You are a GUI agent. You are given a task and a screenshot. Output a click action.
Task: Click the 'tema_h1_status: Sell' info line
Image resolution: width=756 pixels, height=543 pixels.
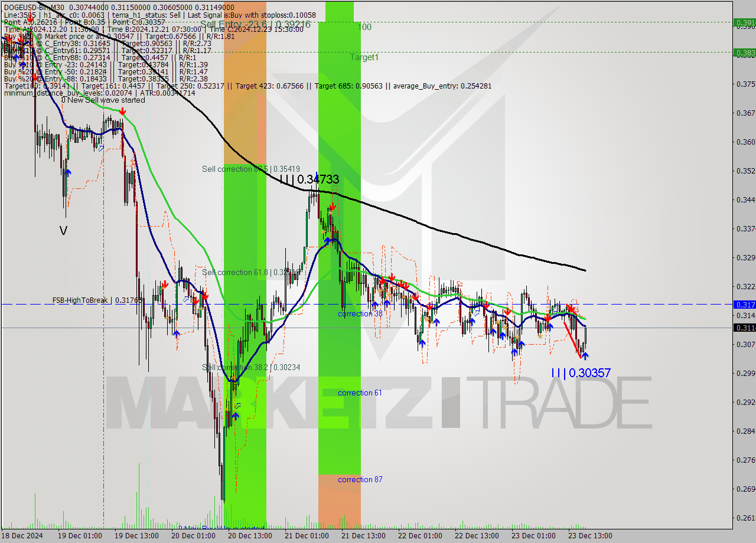click(x=159, y=15)
